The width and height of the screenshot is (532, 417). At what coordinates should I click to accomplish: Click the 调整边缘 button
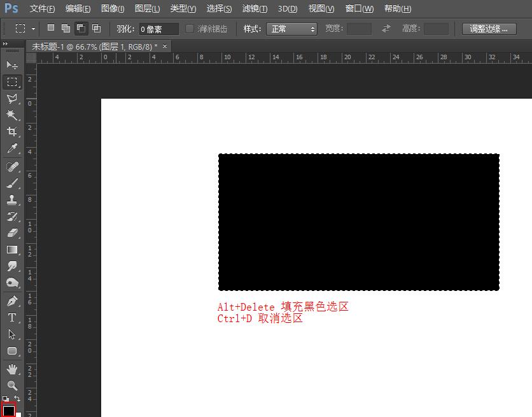[489, 28]
